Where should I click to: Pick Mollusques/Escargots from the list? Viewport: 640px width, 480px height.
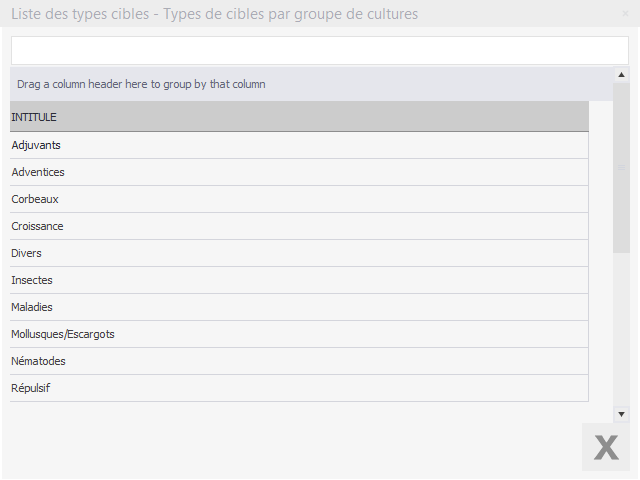[x=299, y=334]
